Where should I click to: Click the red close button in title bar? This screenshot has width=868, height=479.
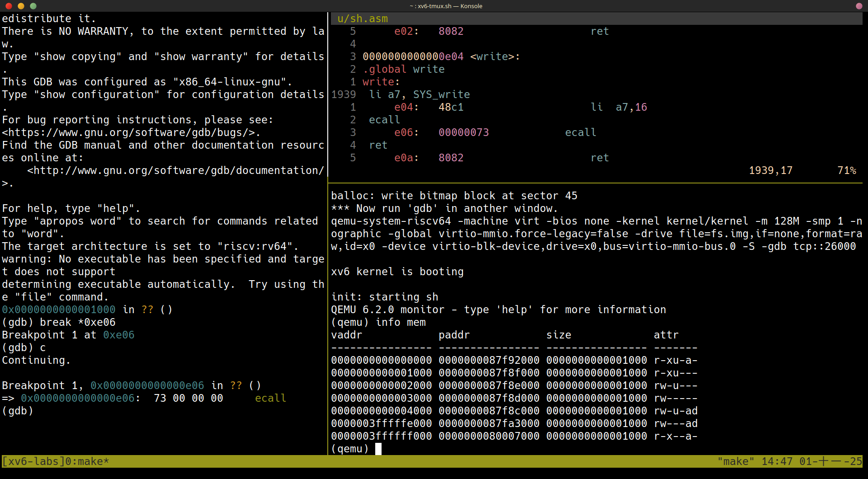[9, 6]
